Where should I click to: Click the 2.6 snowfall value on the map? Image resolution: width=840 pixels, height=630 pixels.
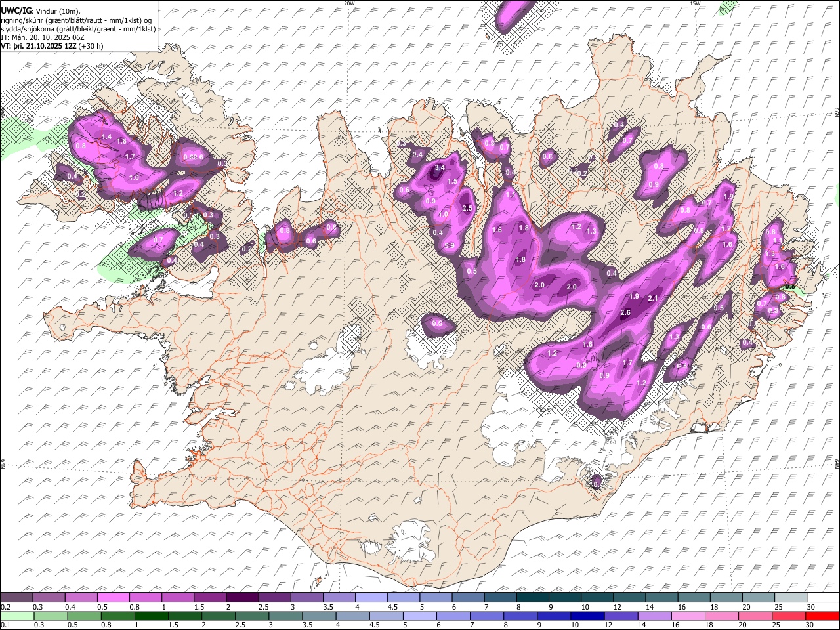pos(625,313)
